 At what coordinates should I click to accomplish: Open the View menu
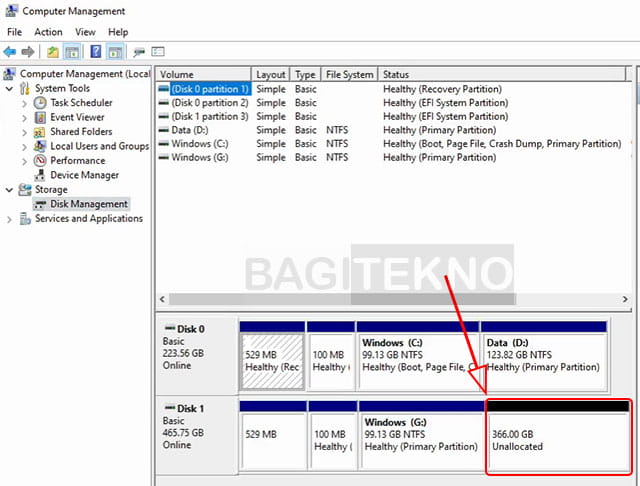click(x=85, y=32)
